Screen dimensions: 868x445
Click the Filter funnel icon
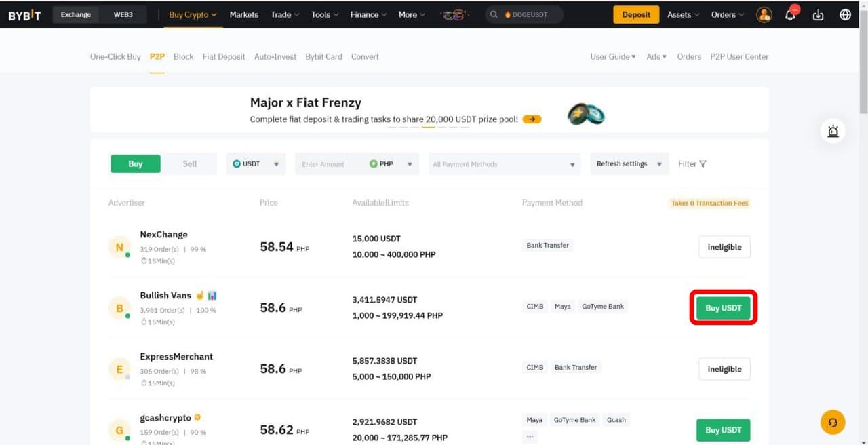703,164
